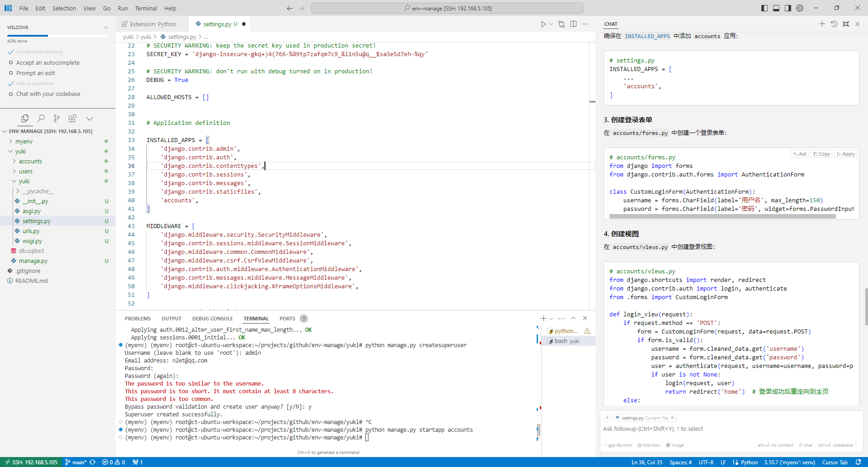Show additional views chevron in sidebar
Screen dimensions: 868x467
(90, 119)
